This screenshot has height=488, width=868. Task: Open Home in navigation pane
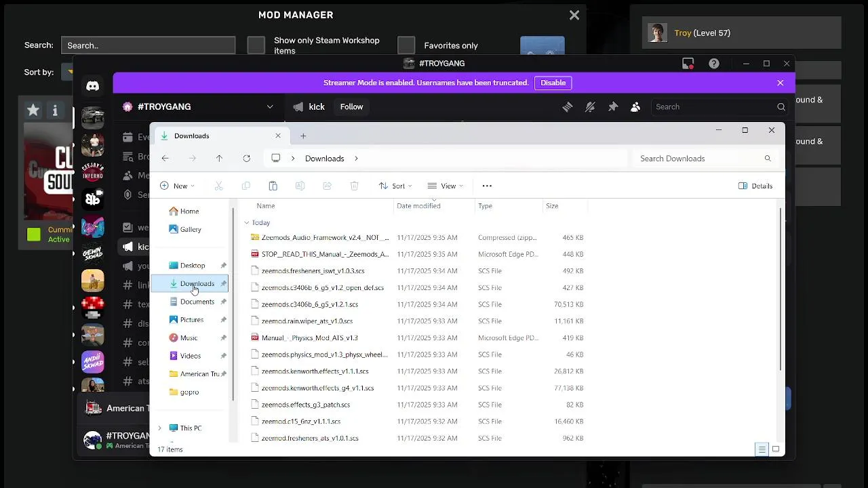click(x=184, y=211)
